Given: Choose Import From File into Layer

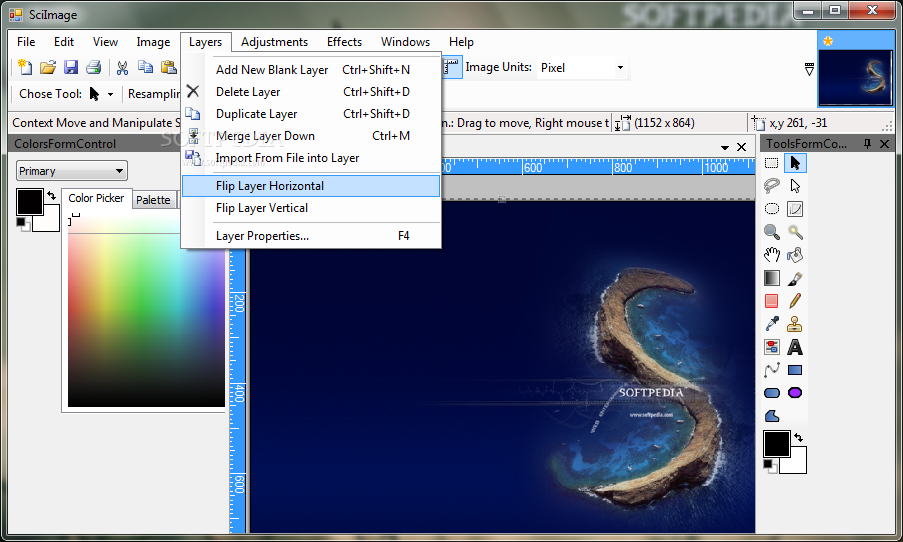Looking at the screenshot, I should [311, 158].
